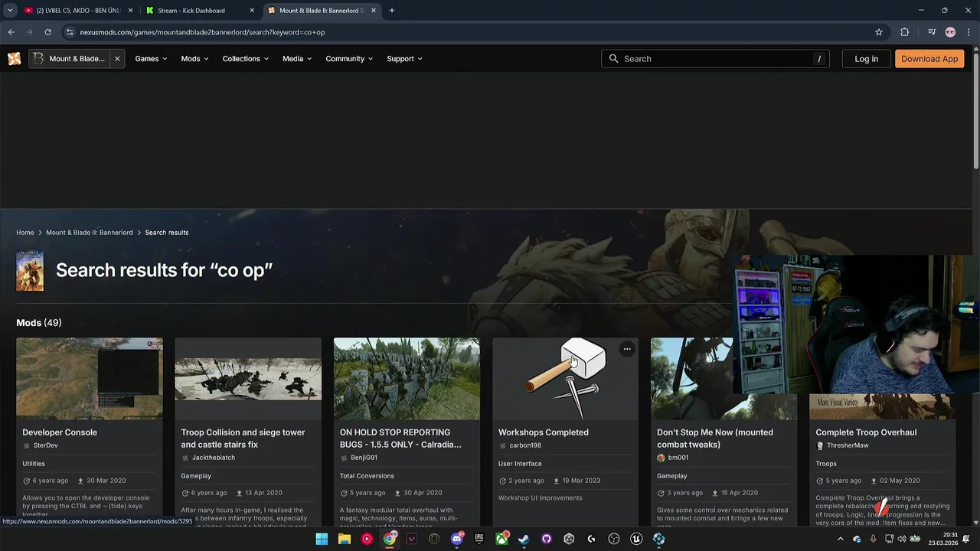The image size is (980, 551).
Task: Open the browser extensions puzzle icon
Action: pyautogui.click(x=905, y=32)
